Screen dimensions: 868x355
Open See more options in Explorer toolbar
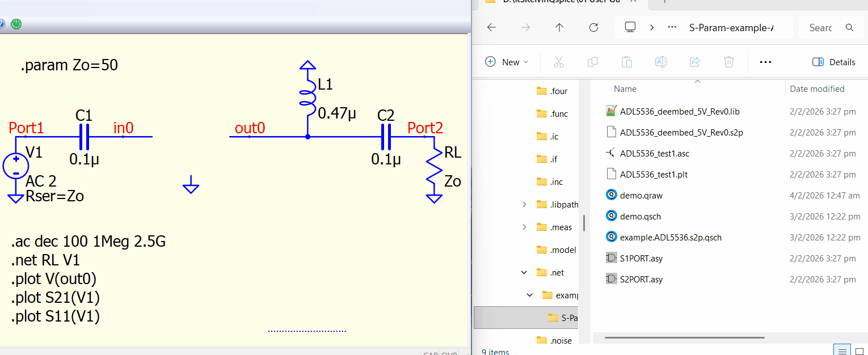765,62
